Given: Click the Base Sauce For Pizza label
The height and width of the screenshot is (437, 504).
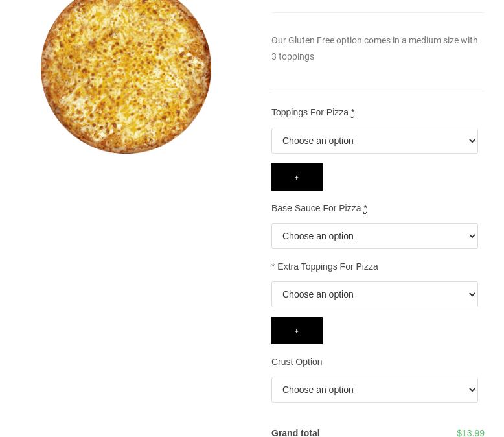Looking at the screenshot, I should click(316, 208).
